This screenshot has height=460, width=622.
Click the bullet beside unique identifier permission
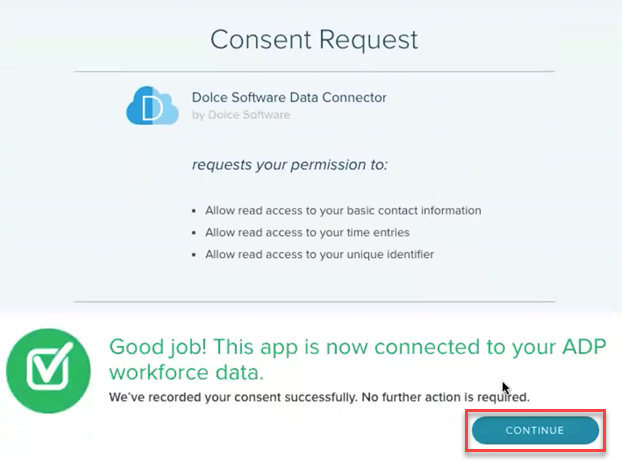click(x=194, y=255)
